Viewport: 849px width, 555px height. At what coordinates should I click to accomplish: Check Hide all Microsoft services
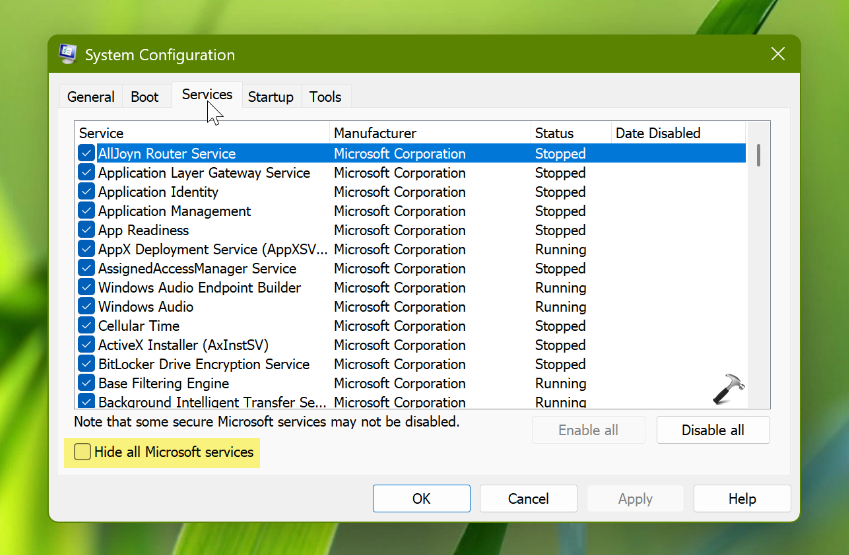[83, 453]
